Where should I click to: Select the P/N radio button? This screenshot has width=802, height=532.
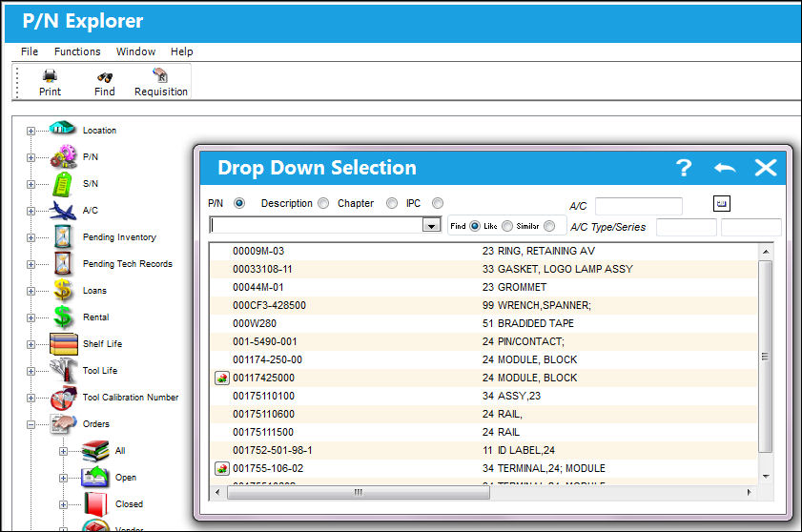(238, 203)
